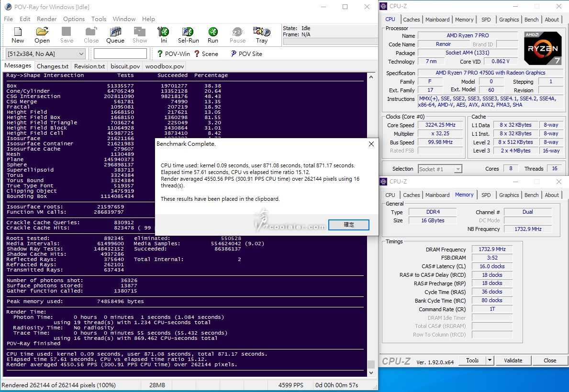
Task: Open the File menu
Action: tap(8, 19)
